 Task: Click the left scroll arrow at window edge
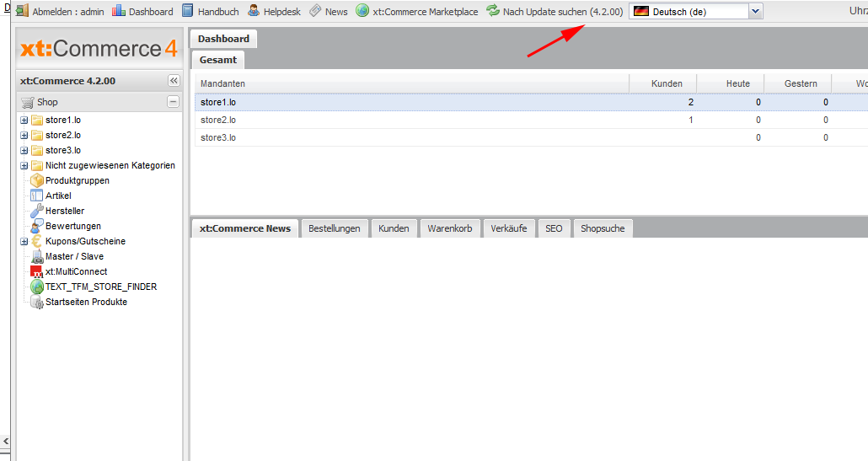[6, 441]
